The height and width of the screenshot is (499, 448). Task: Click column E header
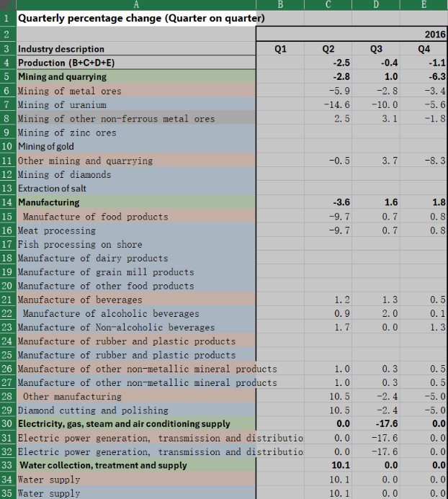click(x=425, y=4)
